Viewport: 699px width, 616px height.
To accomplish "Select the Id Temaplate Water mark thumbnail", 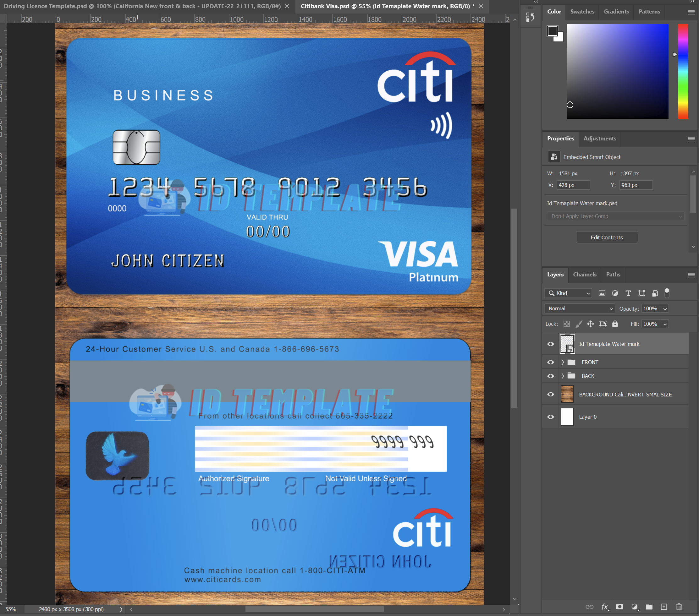I will coord(567,344).
